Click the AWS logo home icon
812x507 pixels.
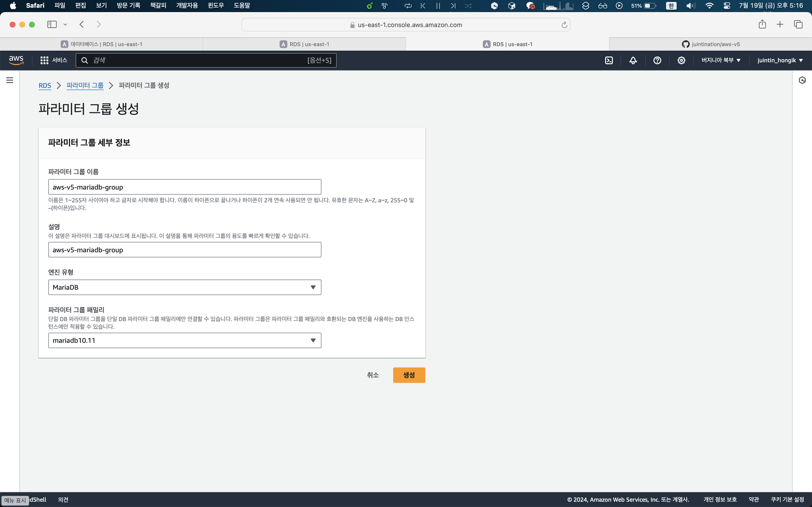(x=16, y=60)
